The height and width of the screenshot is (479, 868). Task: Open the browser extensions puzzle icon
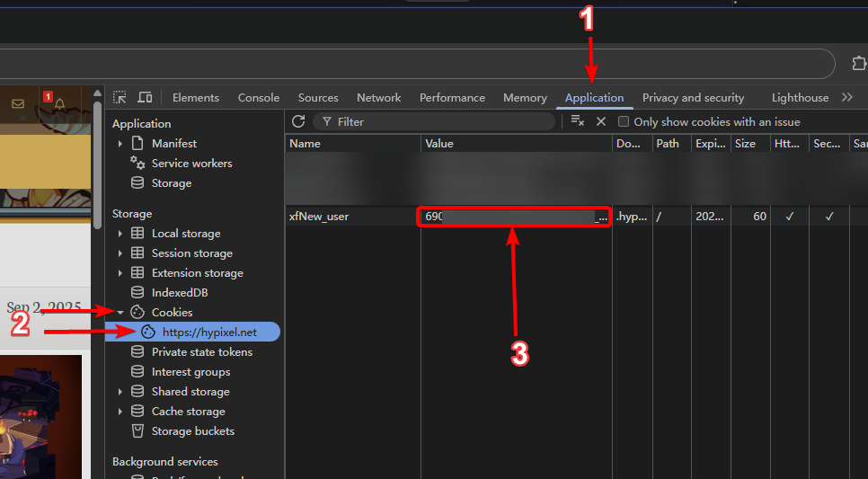(859, 64)
